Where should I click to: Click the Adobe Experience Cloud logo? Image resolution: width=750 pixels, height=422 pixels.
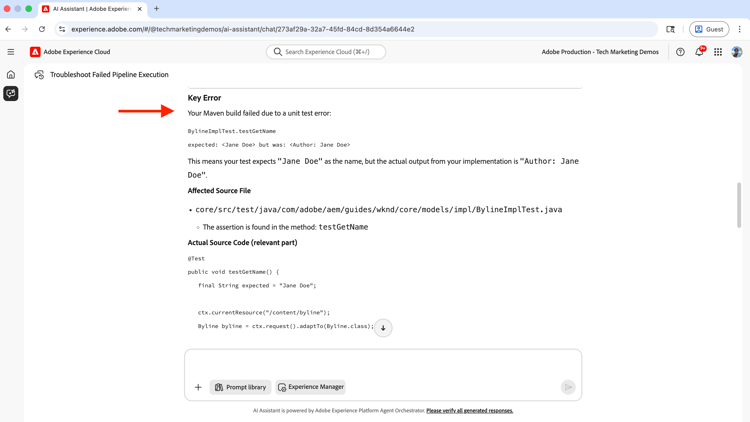pos(70,52)
